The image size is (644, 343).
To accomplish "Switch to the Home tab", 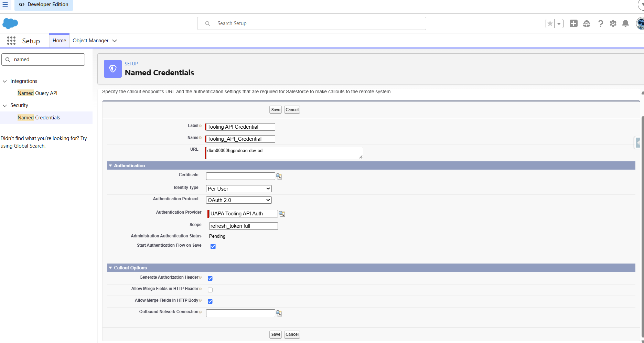I will tap(59, 41).
